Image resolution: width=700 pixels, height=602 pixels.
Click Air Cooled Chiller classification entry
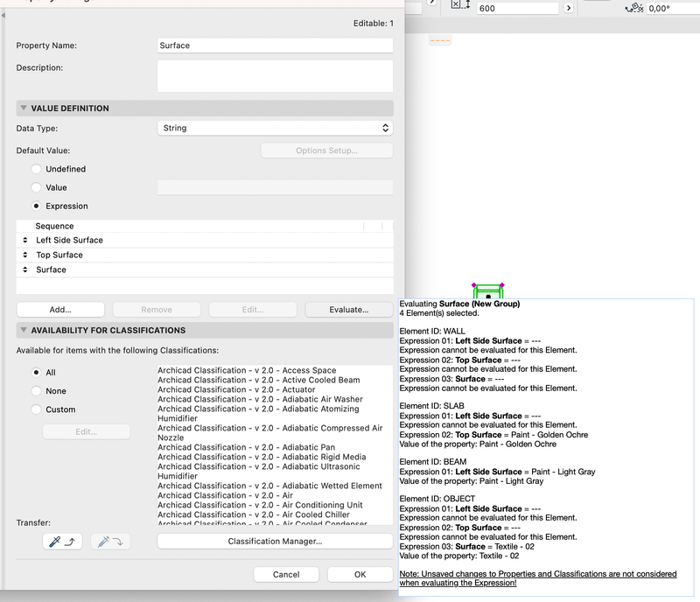[254, 514]
